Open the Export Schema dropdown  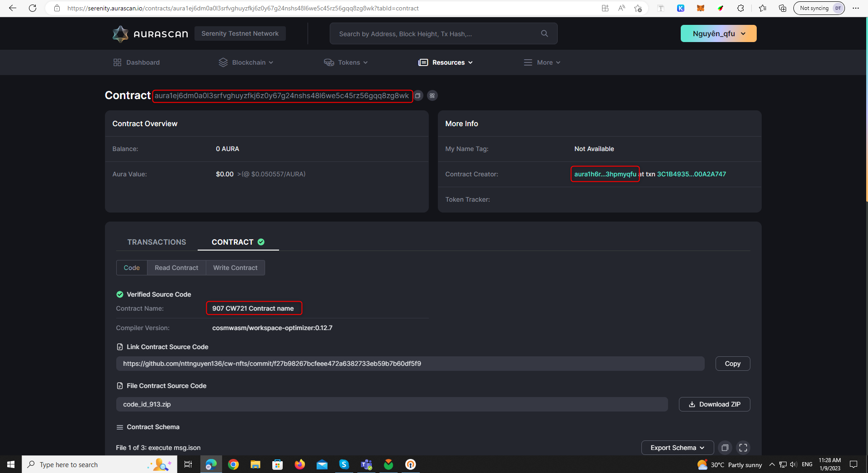tap(676, 447)
